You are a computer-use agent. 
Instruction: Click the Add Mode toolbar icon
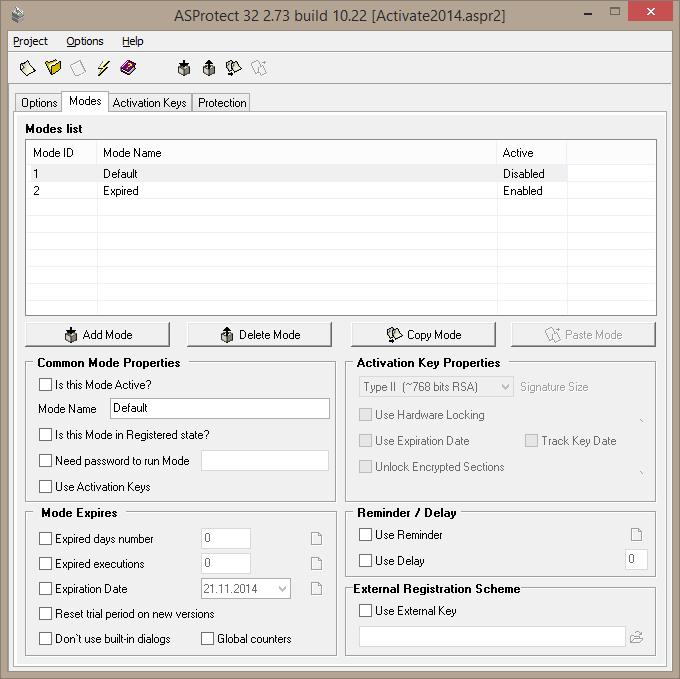click(x=184, y=68)
